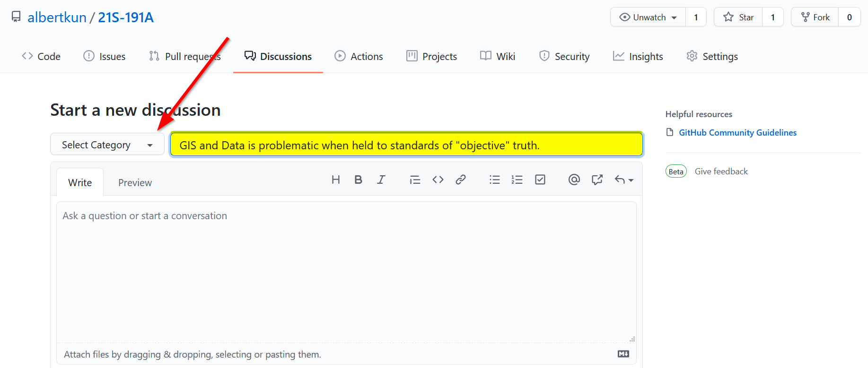This screenshot has height=368, width=868.
Task: Select the Discussions tab
Action: pyautogui.click(x=278, y=56)
